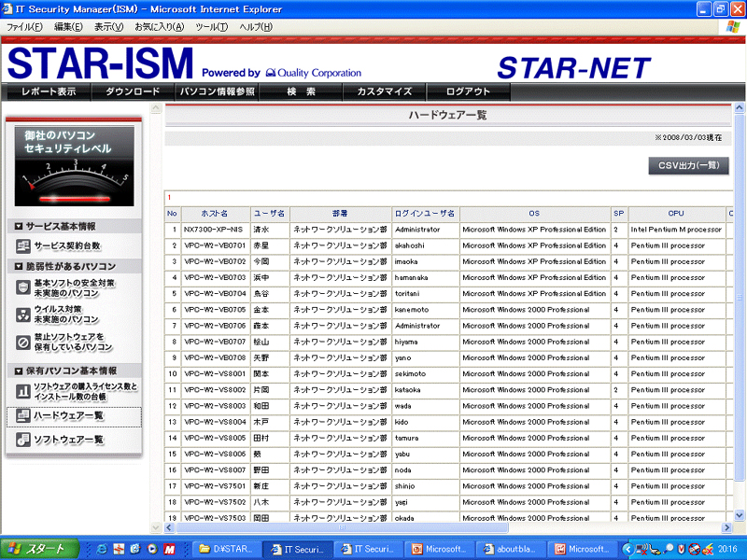This screenshot has width=747, height=560.
Task: Click the Internet Explorer quick launch icon
Action: tap(102, 549)
